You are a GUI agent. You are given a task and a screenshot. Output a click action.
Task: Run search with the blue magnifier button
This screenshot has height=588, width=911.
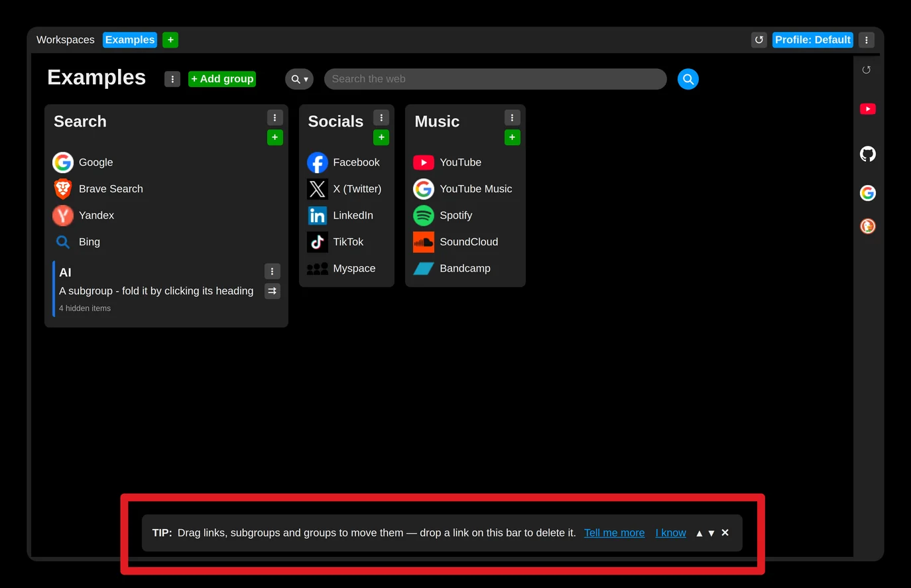tap(688, 79)
